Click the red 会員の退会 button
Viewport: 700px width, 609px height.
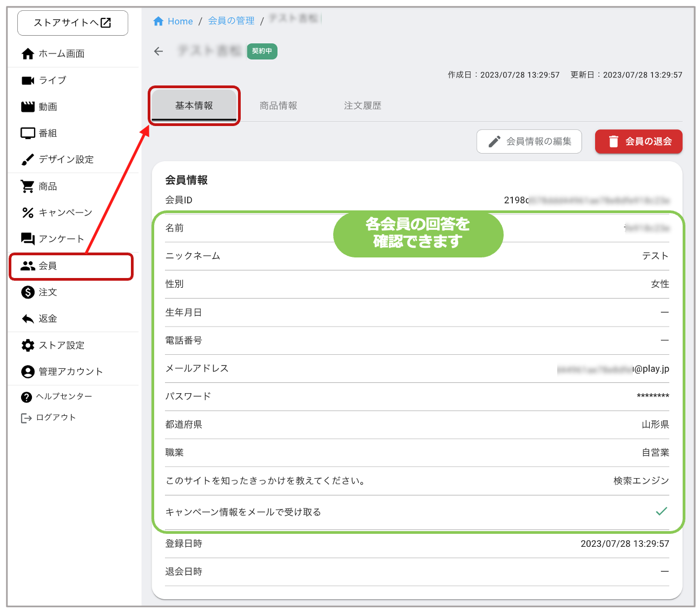click(x=639, y=142)
